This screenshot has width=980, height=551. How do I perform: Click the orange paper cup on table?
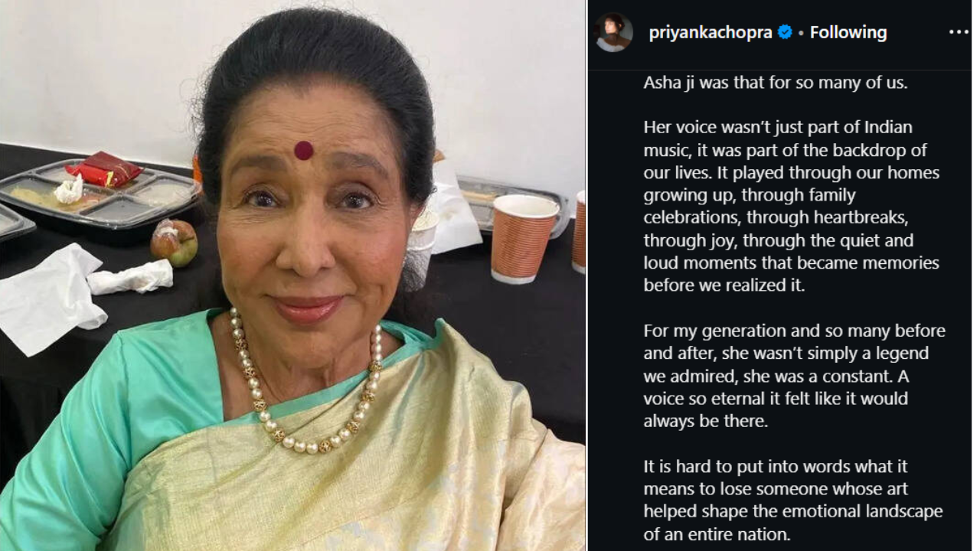(x=524, y=238)
